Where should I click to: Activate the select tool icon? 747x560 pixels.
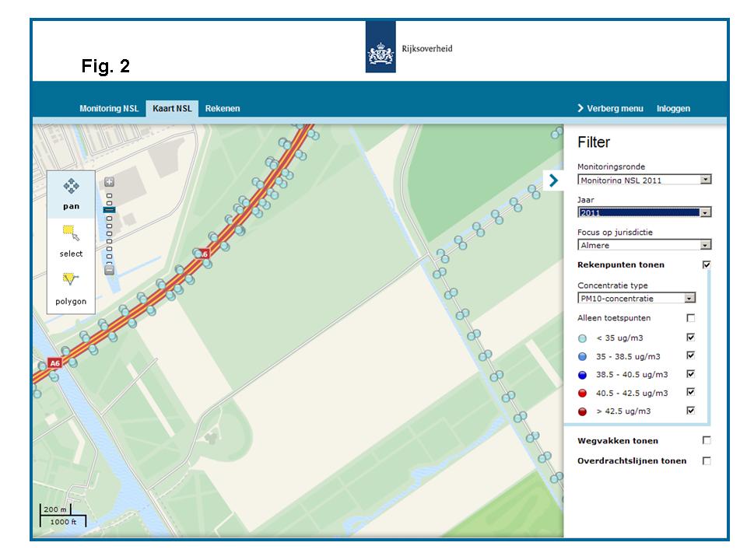pyautogui.click(x=71, y=233)
